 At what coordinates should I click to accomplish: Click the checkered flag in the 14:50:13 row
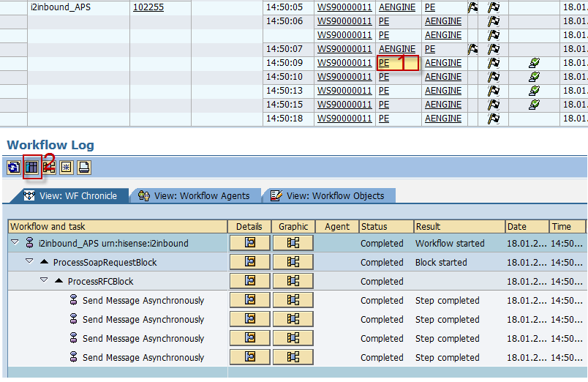(x=494, y=91)
